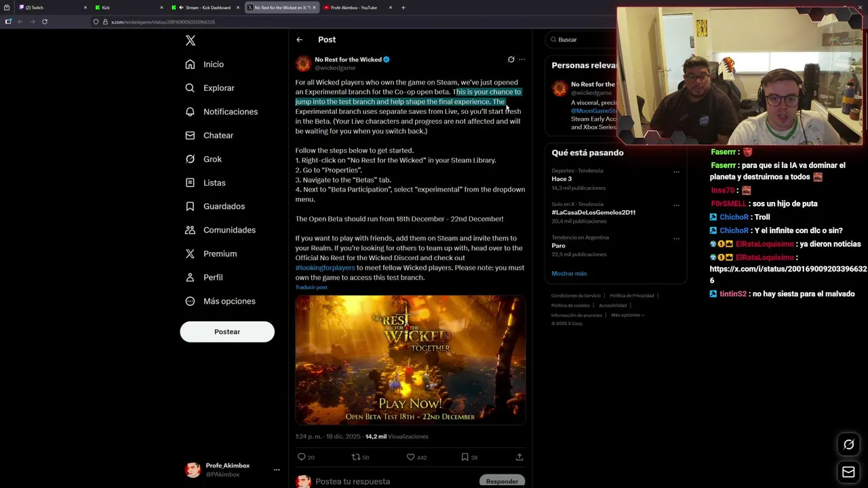Open Chatear messages in sidebar
This screenshot has height=488, width=868.
point(210,136)
